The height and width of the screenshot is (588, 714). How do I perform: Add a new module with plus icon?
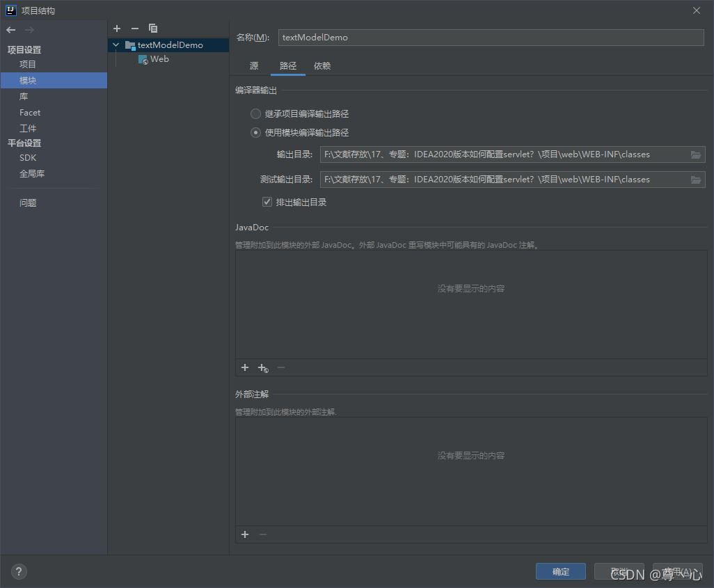click(117, 29)
